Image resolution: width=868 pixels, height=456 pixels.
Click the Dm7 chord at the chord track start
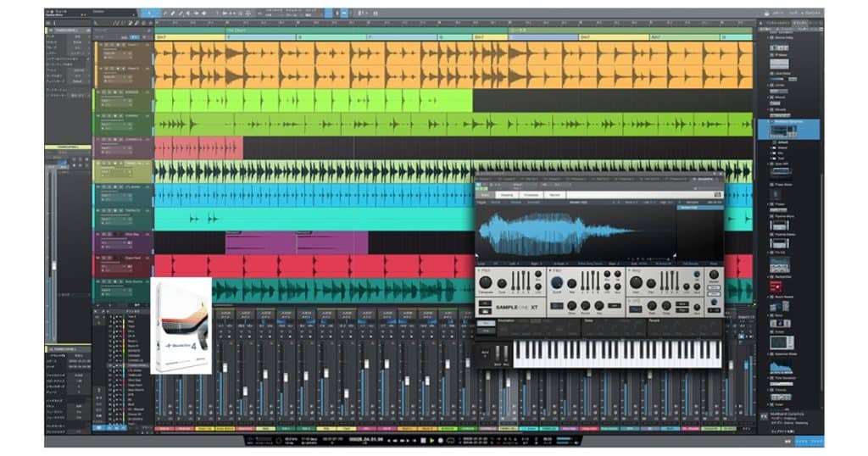click(162, 37)
